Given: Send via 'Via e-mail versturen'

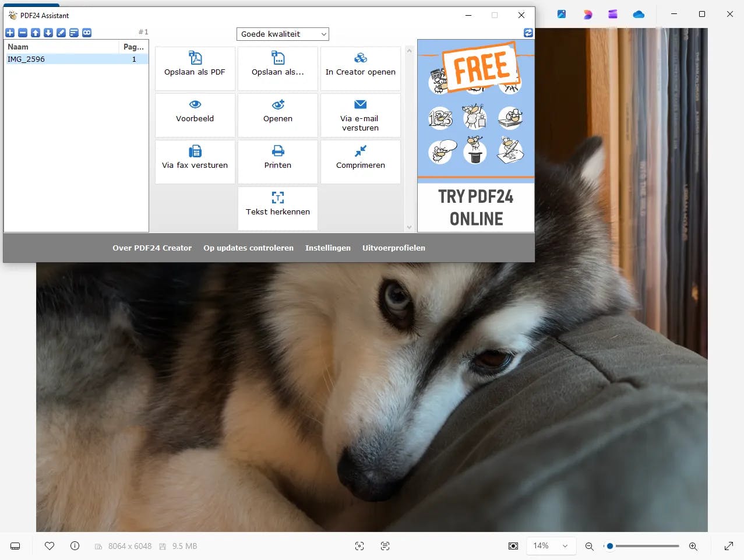Looking at the screenshot, I should click(x=361, y=115).
